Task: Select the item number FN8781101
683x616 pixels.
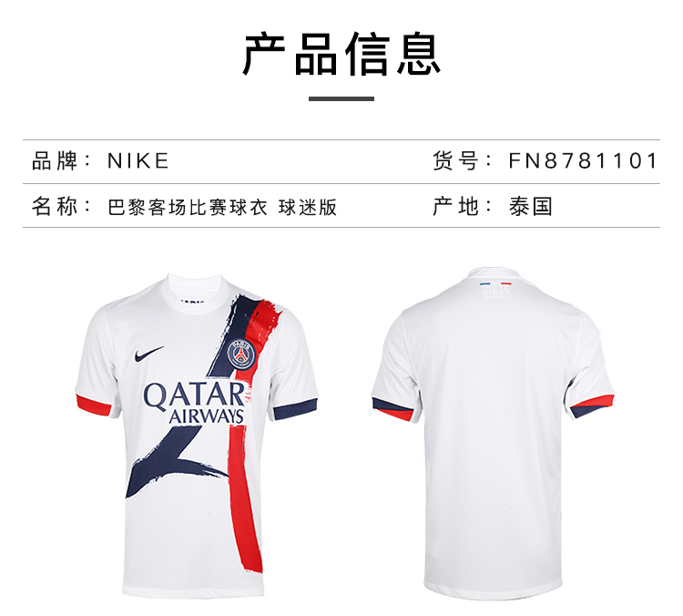Action: click(x=583, y=161)
